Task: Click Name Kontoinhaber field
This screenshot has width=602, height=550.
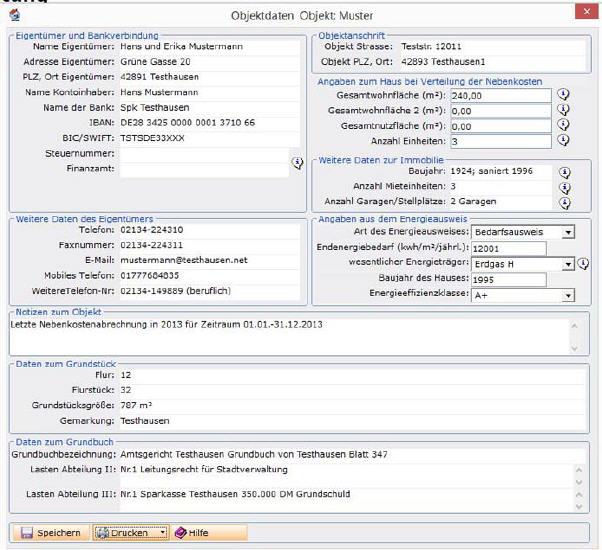Action: click(x=209, y=92)
